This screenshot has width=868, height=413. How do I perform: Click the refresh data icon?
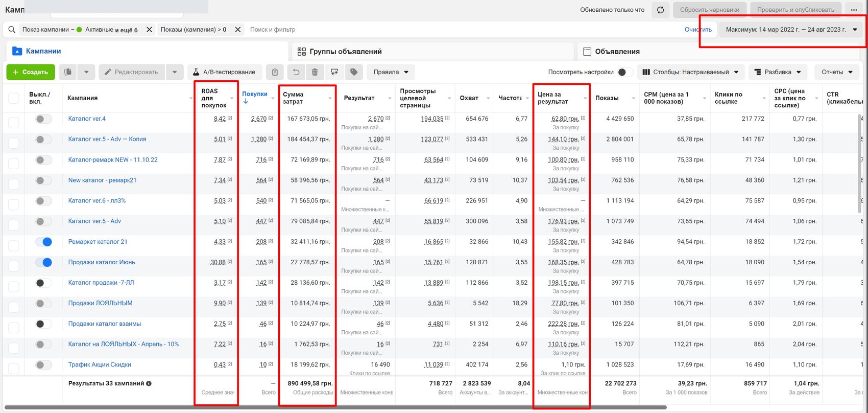coord(660,10)
